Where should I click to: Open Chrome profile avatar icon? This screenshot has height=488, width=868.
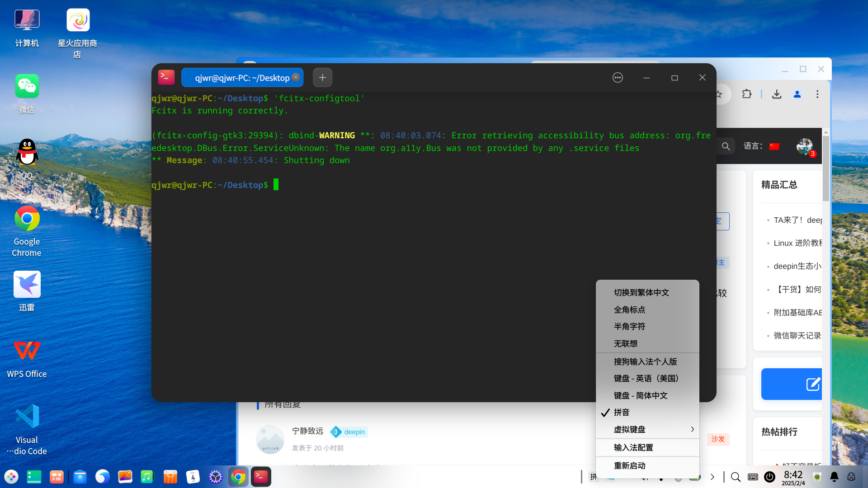coord(797,94)
